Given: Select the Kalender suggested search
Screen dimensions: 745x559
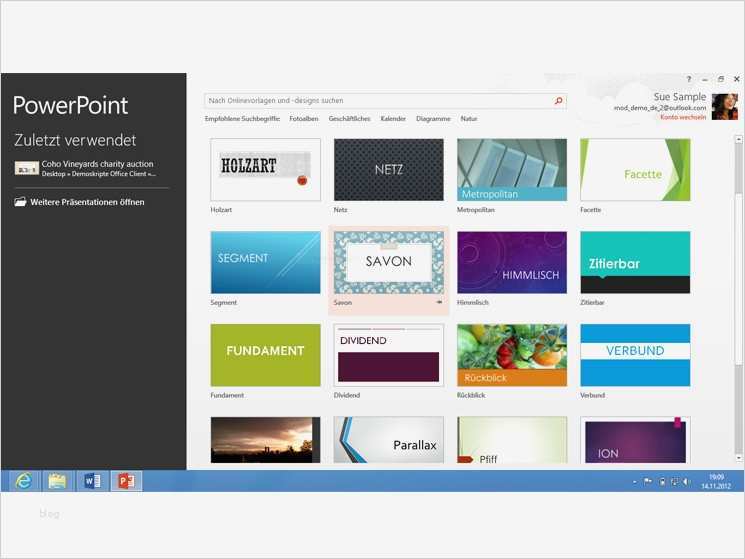Looking at the screenshot, I should [393, 119].
